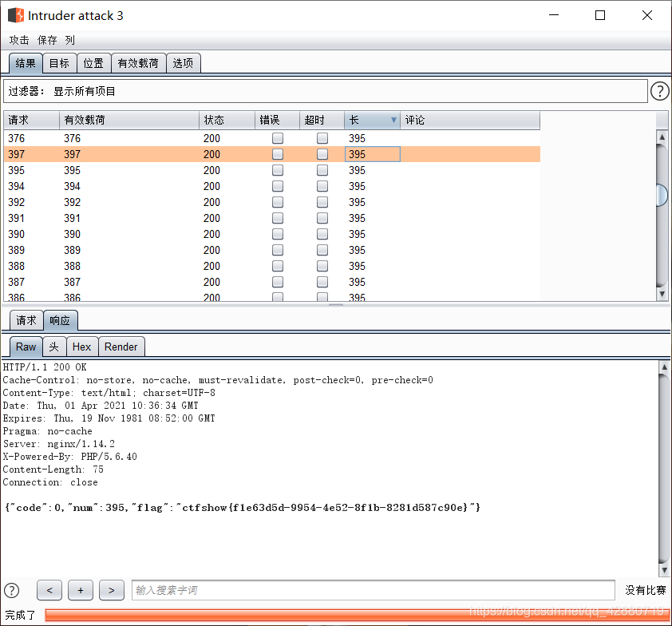Select the Hex view tab
This screenshot has height=626, width=672.
82,347
